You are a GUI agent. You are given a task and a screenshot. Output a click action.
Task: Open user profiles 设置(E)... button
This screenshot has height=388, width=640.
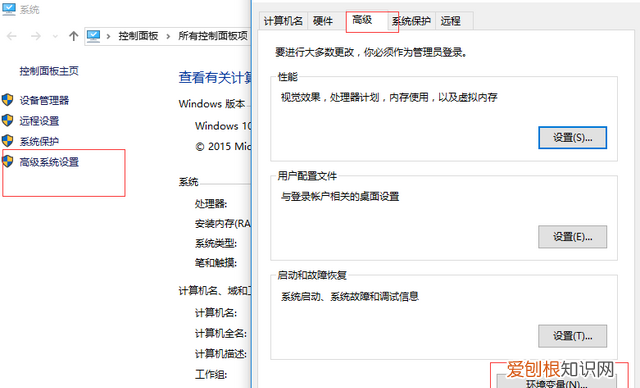coord(572,237)
